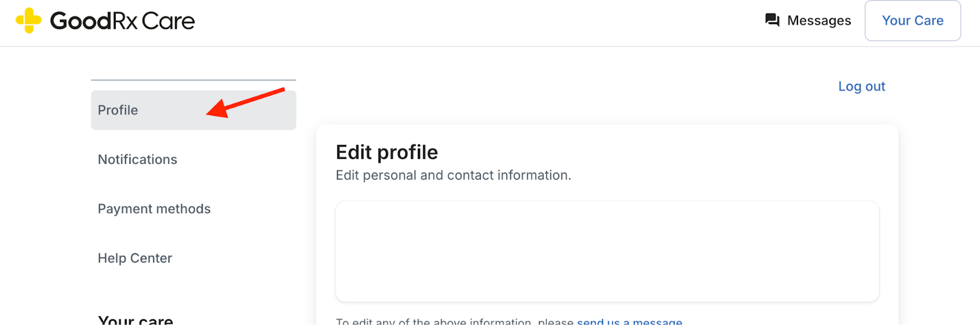The image size is (980, 325).
Task: Click the "send us a message" link
Action: [x=629, y=321]
